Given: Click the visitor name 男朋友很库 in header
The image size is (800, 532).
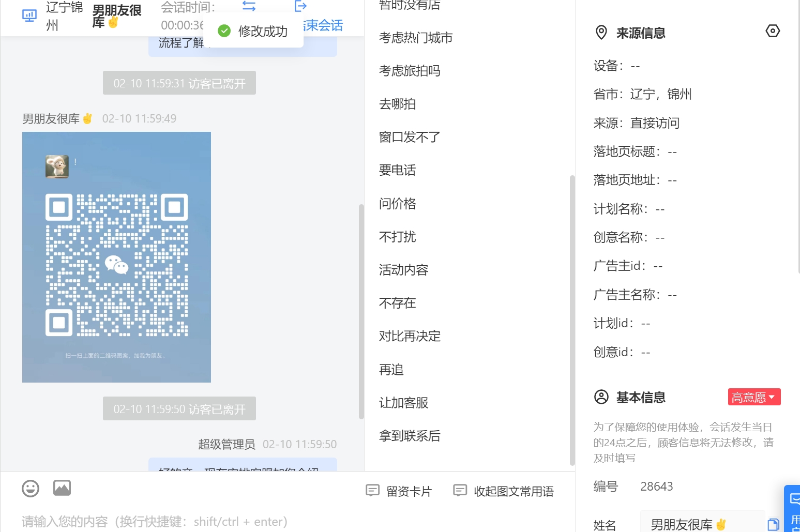Looking at the screenshot, I should (117, 16).
